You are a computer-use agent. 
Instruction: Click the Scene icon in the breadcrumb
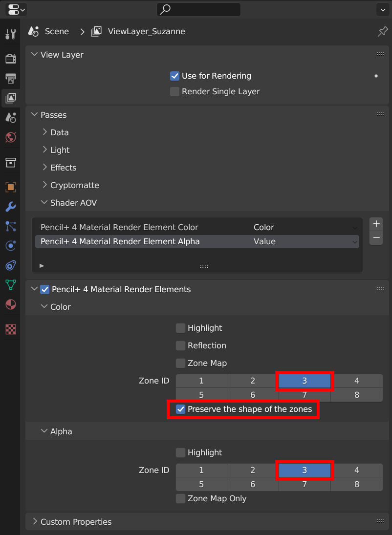pyautogui.click(x=33, y=31)
